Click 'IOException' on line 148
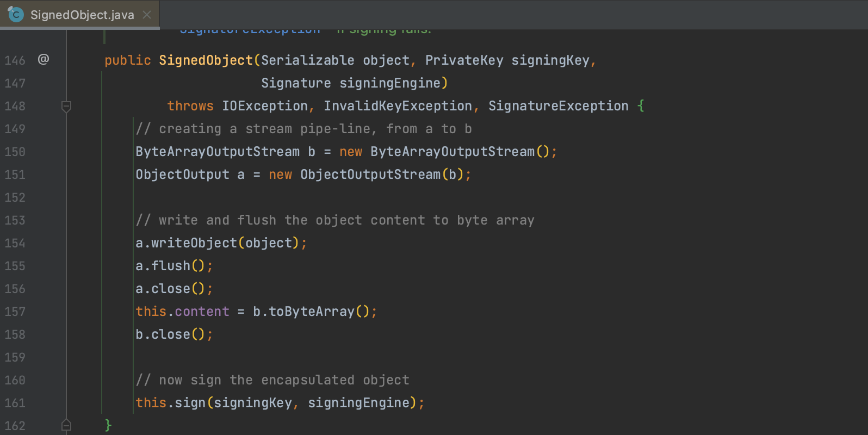Viewport: 868px width, 435px height. tap(265, 106)
